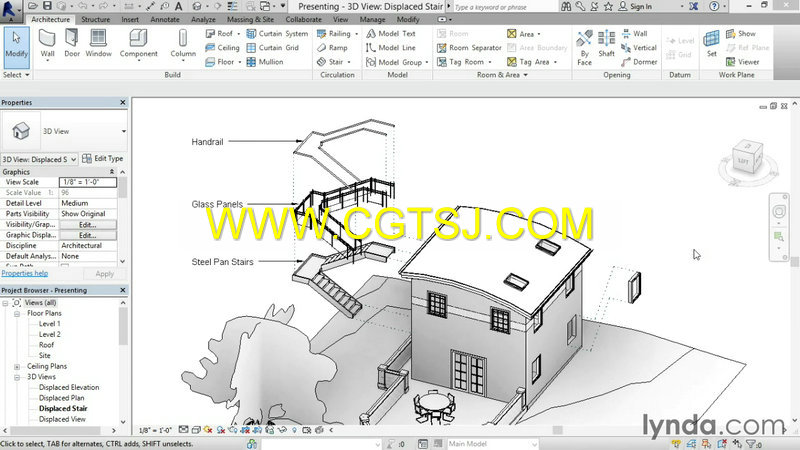Select the Window tool
Image resolution: width=800 pixels, height=450 pixels.
(98, 44)
